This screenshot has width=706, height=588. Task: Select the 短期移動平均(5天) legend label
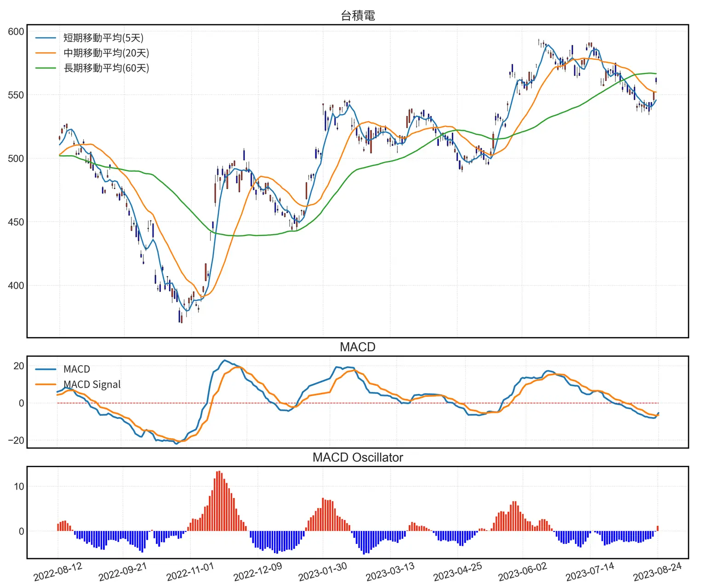[x=103, y=38]
